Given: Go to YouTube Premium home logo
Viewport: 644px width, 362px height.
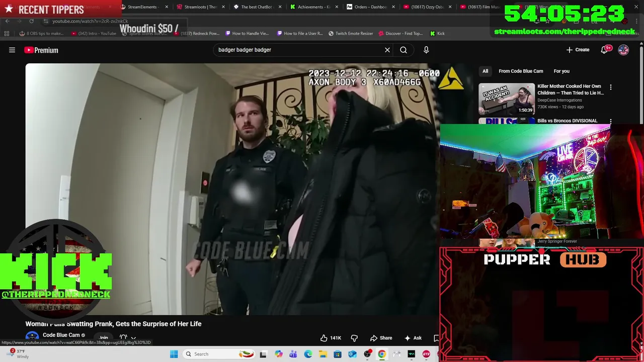Looking at the screenshot, I should coord(41,50).
